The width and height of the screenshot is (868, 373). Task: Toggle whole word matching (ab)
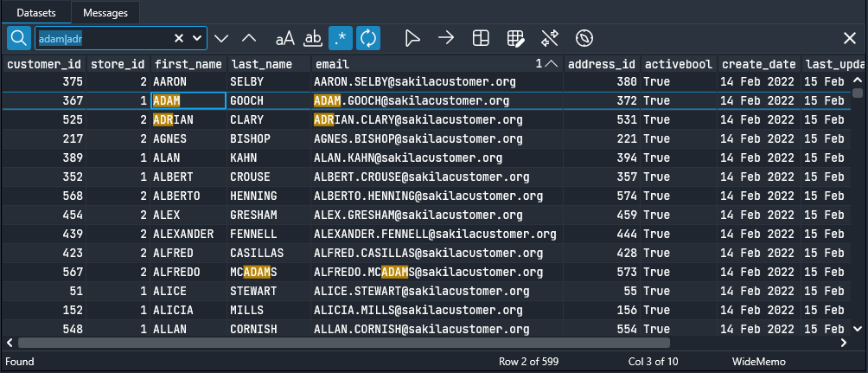pyautogui.click(x=313, y=38)
